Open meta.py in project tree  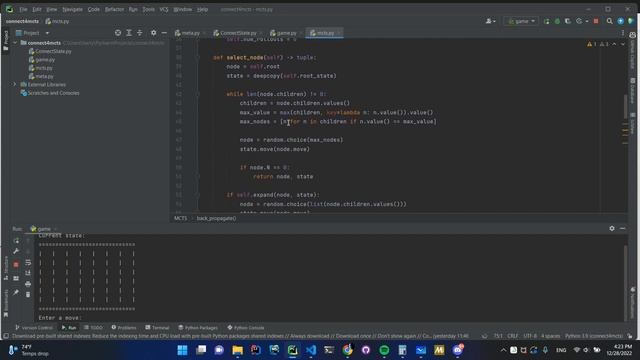point(41,76)
